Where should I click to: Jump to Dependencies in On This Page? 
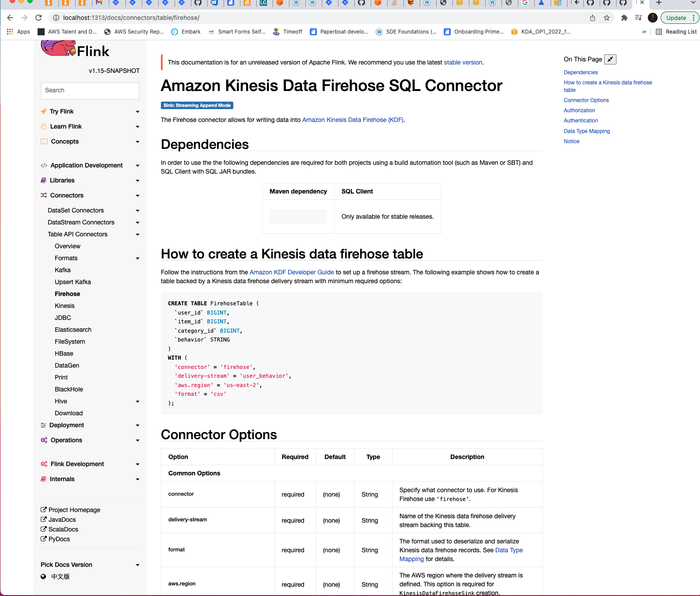(x=581, y=72)
